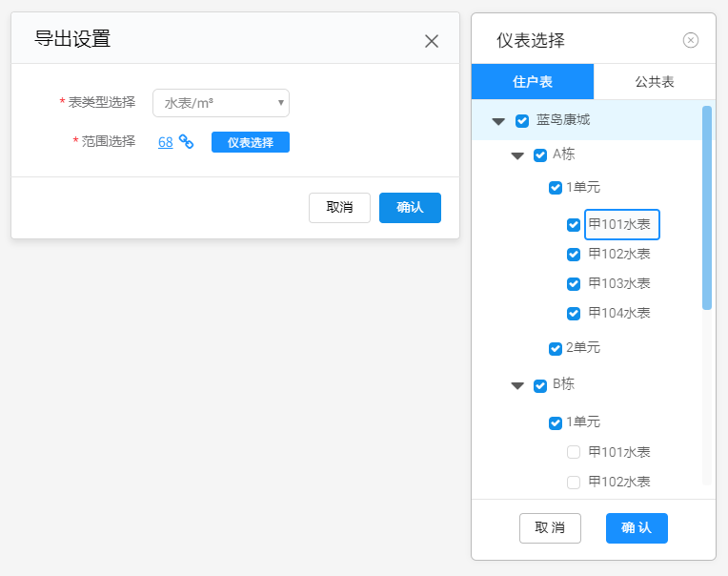The width and height of the screenshot is (728, 576).
Task: Click 确认 in the 导出设置 dialog
Action: pyautogui.click(x=410, y=208)
